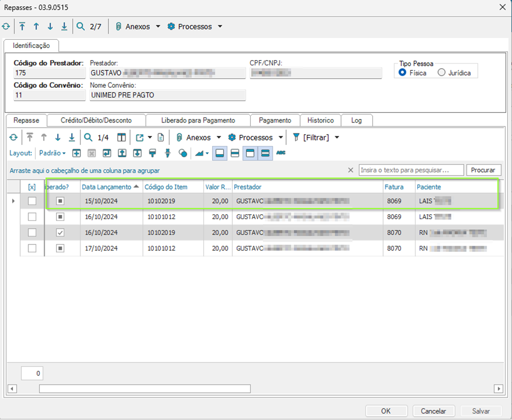
Task: Click the scroll right arrow
Action: coord(498,389)
